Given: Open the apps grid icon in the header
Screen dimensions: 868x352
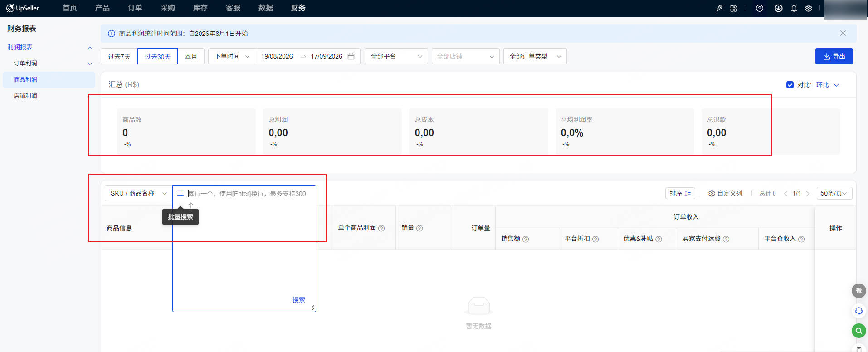Looking at the screenshot, I should tap(734, 8).
